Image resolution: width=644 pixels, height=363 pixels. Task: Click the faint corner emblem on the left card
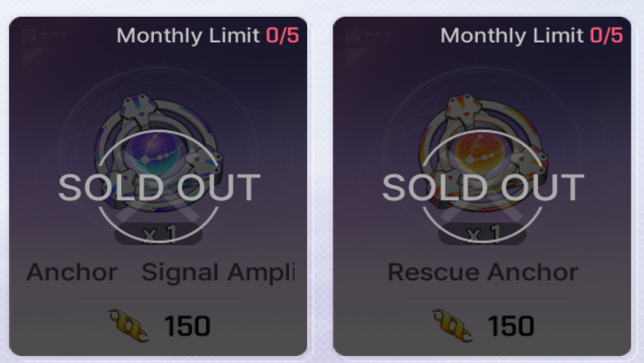pyautogui.click(x=33, y=36)
